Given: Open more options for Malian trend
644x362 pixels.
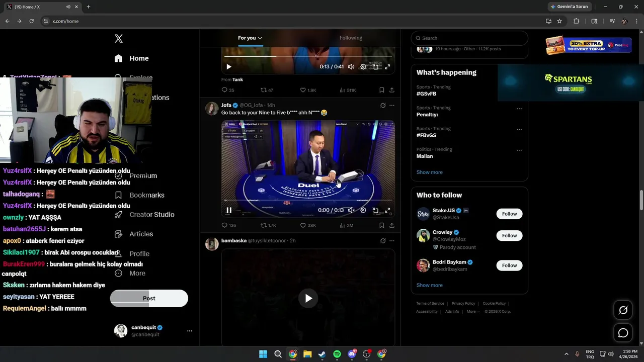Looking at the screenshot, I should 519,150.
